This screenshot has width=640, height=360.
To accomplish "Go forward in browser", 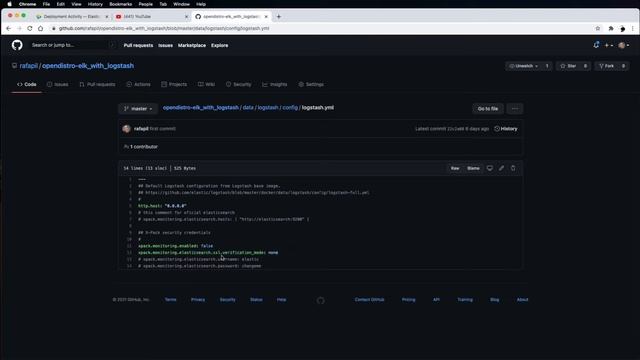I will click(x=19, y=28).
